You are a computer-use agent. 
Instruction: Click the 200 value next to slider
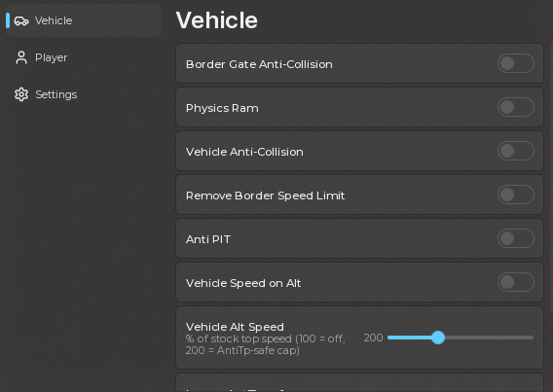coord(373,338)
